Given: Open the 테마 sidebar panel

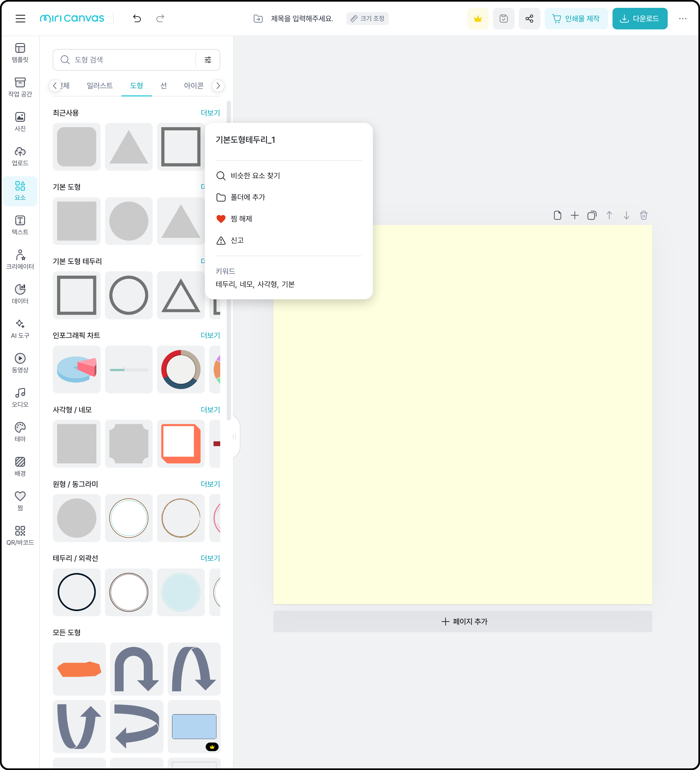Looking at the screenshot, I should (20, 432).
